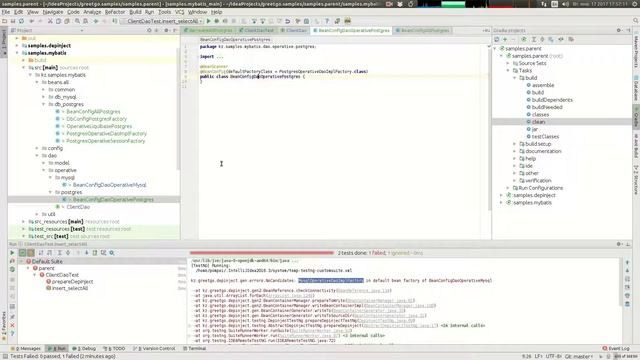Click Expand All icon in Gradle toolbar
Image resolution: width=640 pixels, height=360 pixels.
coord(533,39)
